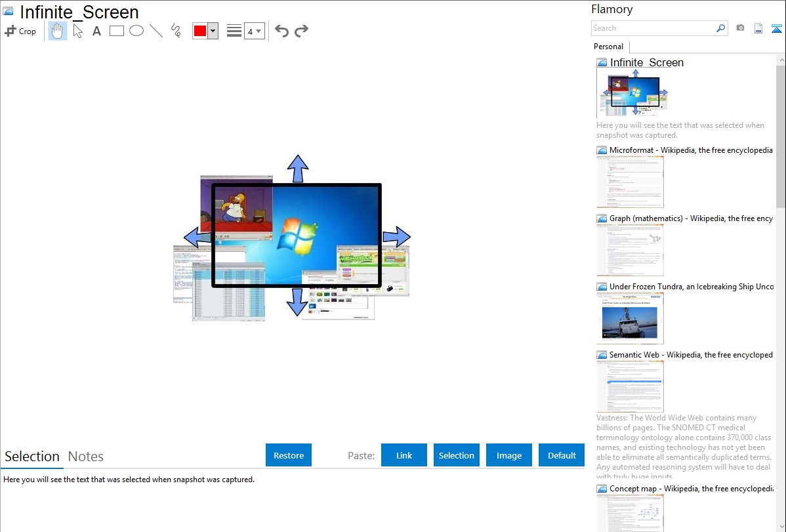This screenshot has width=786, height=532.
Task: Open the line width dropdown showing 4
Action: tap(254, 31)
